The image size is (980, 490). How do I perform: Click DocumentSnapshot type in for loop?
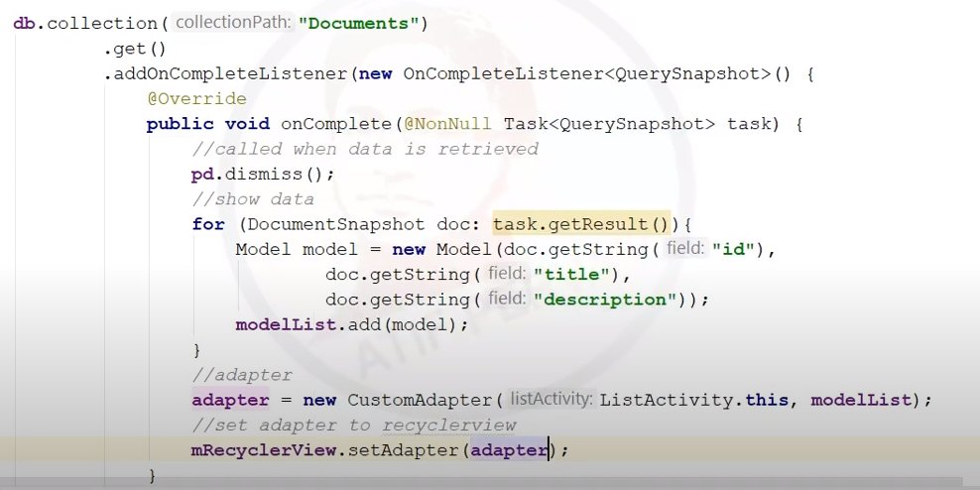[336, 224]
